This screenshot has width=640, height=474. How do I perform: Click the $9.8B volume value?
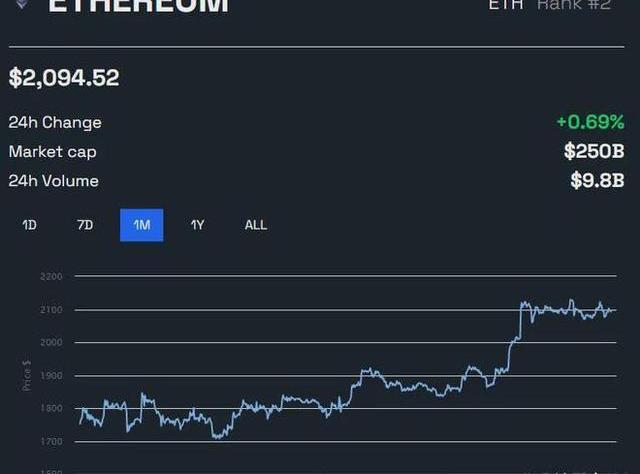tap(597, 181)
